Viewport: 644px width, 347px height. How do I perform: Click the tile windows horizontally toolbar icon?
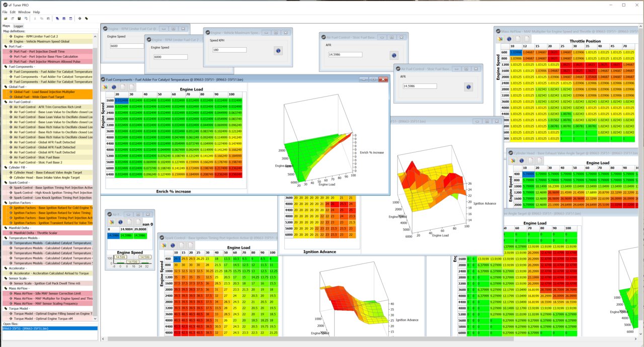tap(64, 18)
